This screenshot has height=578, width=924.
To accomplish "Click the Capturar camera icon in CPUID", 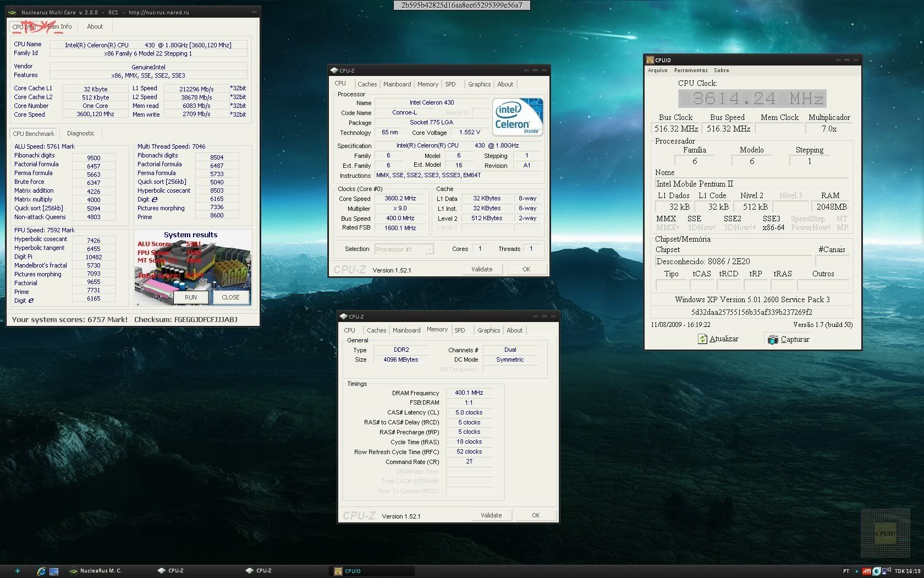I will pyautogui.click(x=773, y=339).
